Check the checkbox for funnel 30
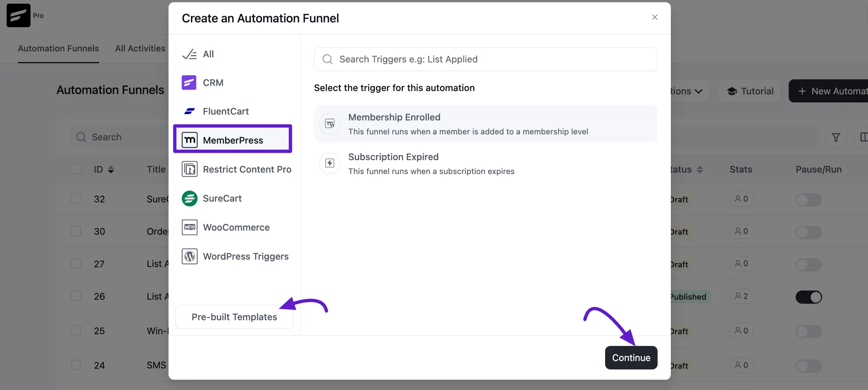The height and width of the screenshot is (390, 868). point(76,231)
